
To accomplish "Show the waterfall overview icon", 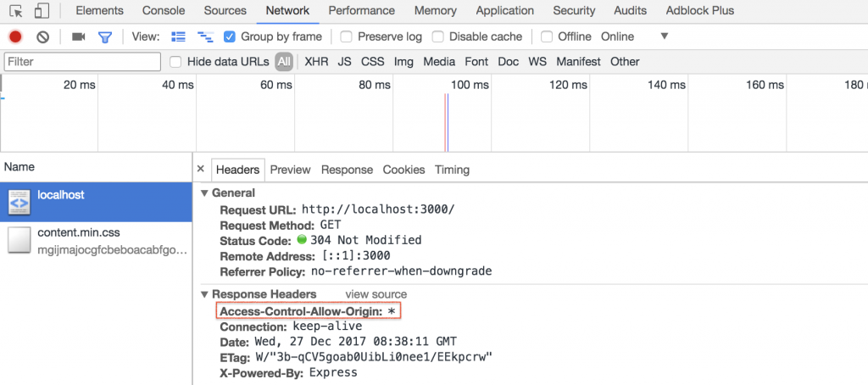I will click(x=204, y=36).
